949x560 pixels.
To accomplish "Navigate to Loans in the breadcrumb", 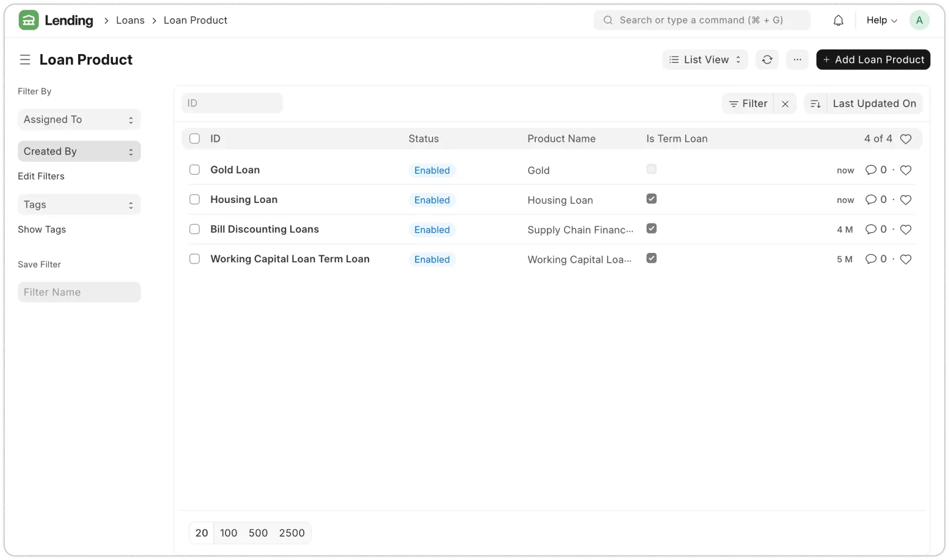I will click(130, 20).
